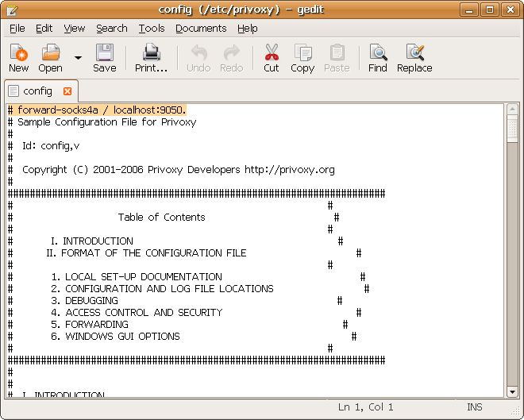Open the Search menu

click(x=112, y=29)
